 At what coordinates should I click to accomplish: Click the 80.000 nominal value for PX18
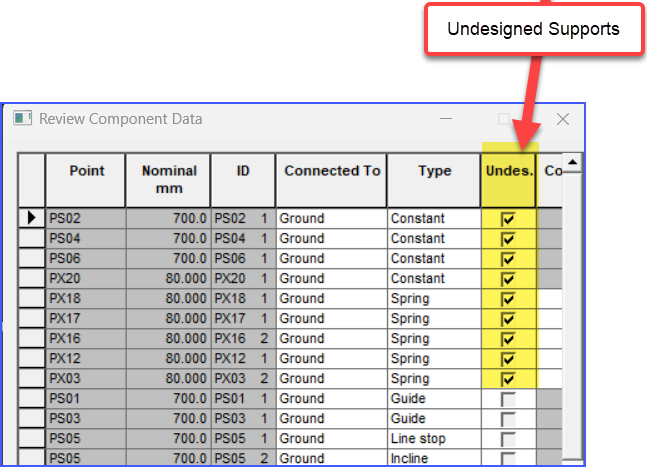tap(168, 298)
